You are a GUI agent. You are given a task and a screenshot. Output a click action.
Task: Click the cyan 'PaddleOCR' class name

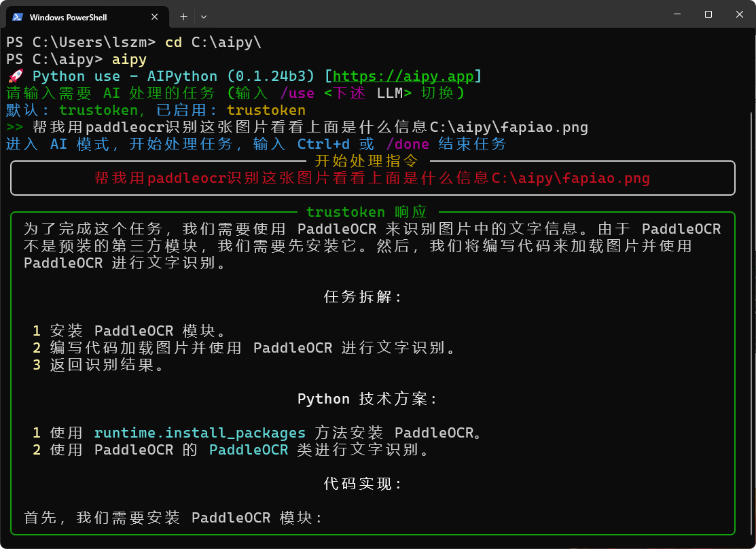pos(249,450)
